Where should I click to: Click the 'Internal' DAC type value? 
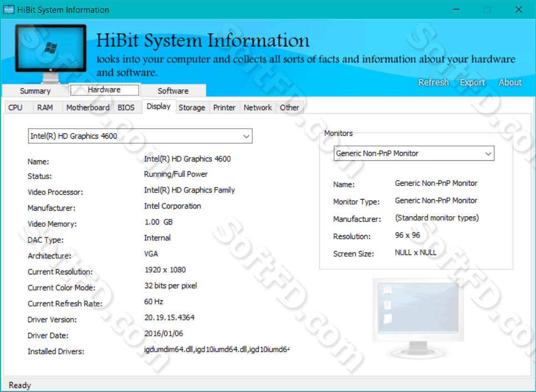pos(157,238)
